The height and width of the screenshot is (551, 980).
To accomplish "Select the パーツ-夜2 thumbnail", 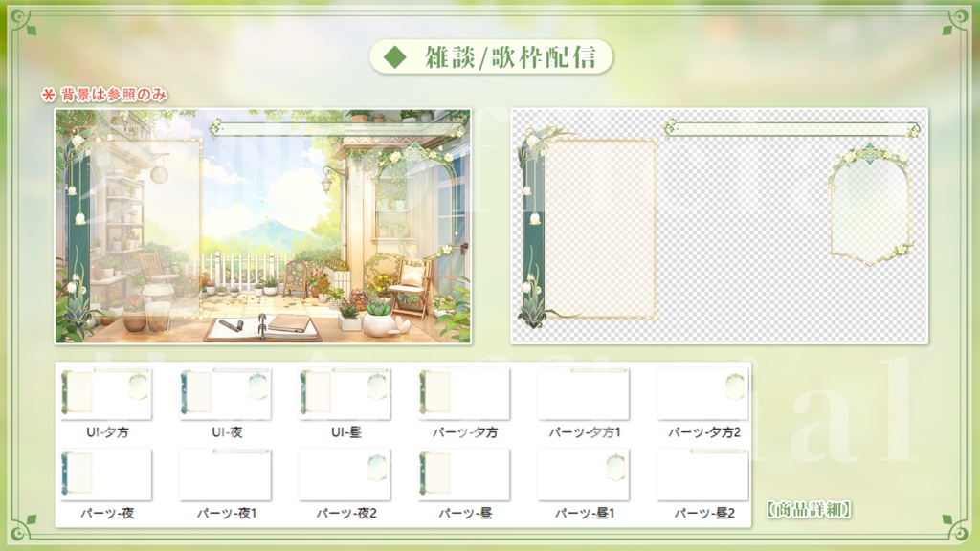I will 343,475.
